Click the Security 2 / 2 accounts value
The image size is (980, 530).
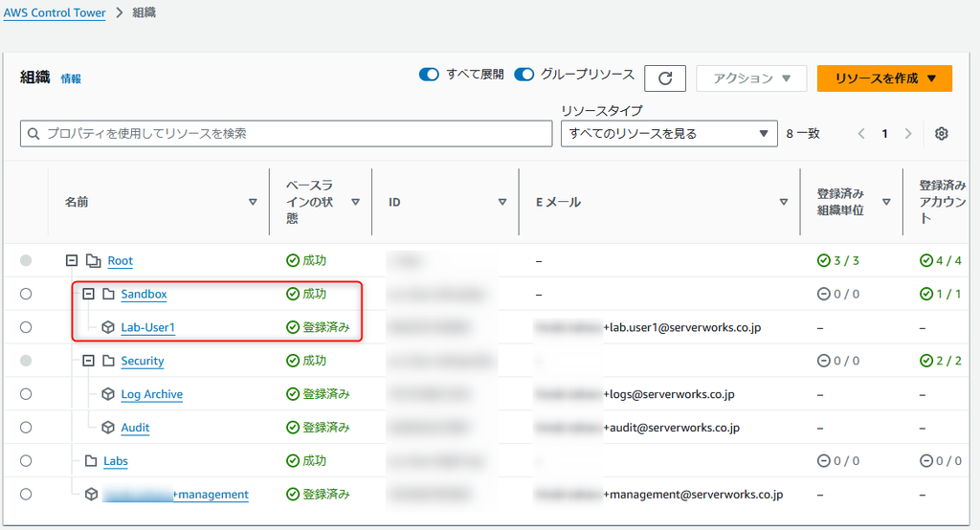coord(941,361)
